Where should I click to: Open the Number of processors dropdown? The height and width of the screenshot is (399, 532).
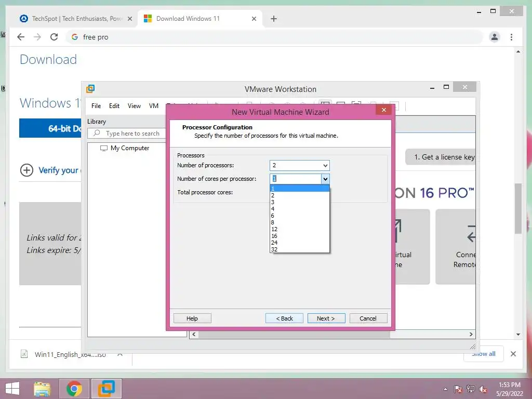(300, 165)
